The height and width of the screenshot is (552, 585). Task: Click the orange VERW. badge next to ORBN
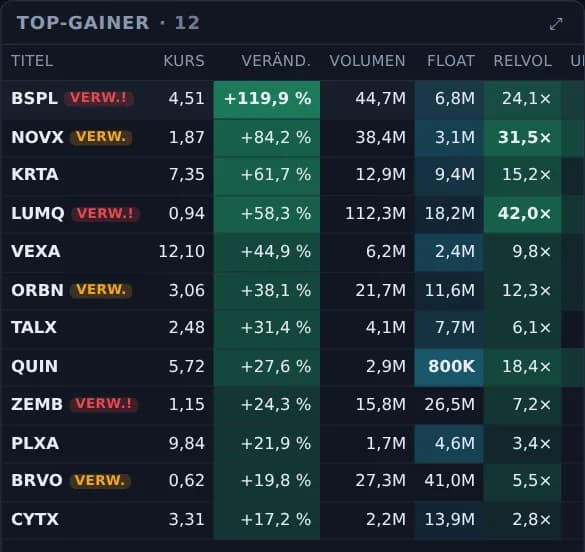101,290
